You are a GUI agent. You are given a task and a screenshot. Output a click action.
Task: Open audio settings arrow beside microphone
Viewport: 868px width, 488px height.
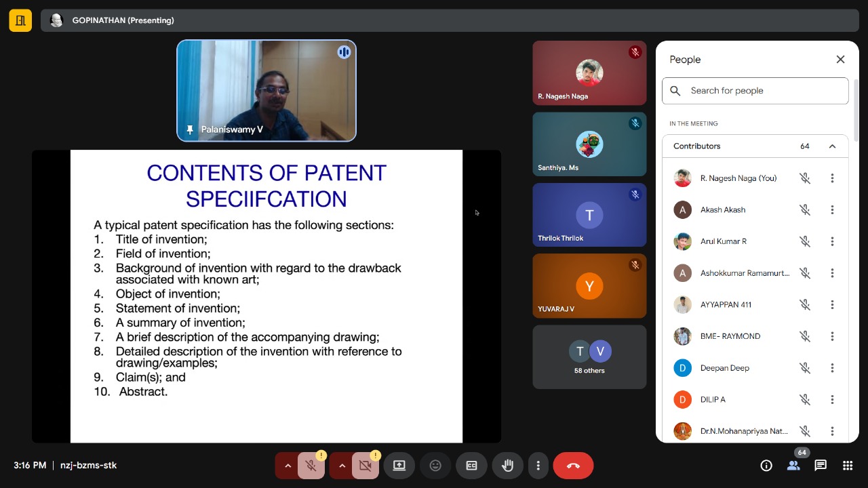click(x=288, y=466)
